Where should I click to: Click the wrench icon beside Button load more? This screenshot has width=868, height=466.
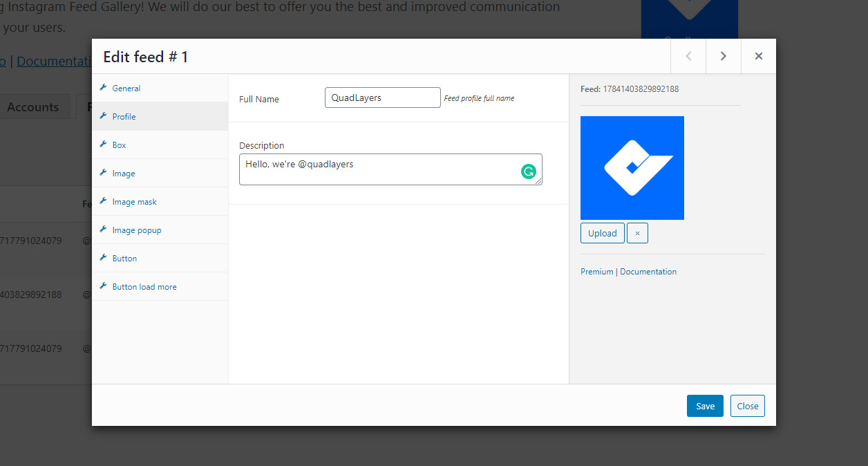coord(103,286)
